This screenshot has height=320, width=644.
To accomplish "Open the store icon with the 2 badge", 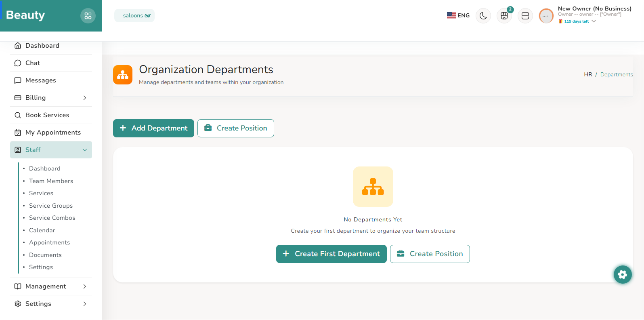I will tap(504, 16).
